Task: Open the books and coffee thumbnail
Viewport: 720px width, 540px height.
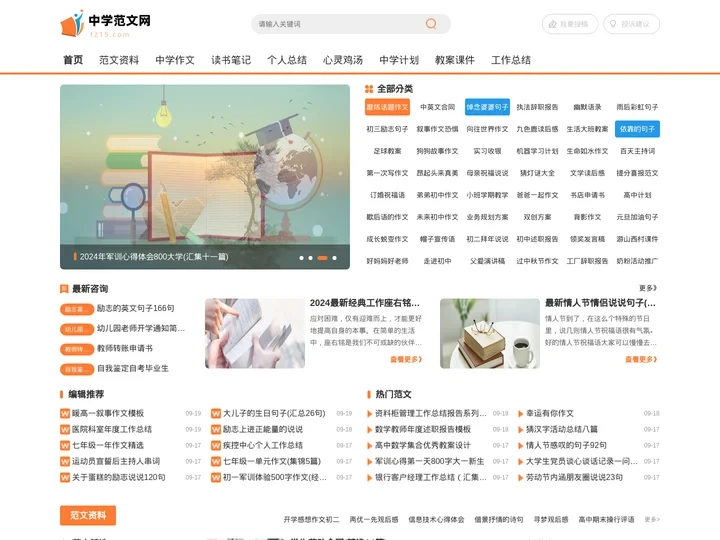Action: 490,333
